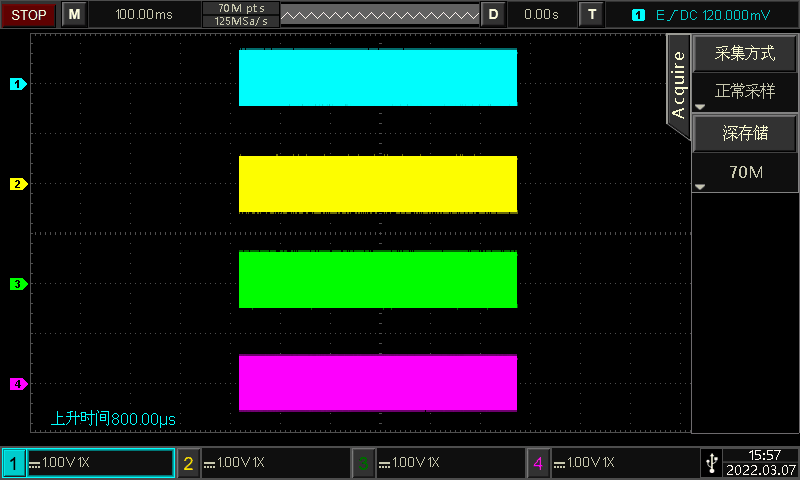Open the 100.00ms timebase setting
800x480 pixels.
pyautogui.click(x=143, y=14)
